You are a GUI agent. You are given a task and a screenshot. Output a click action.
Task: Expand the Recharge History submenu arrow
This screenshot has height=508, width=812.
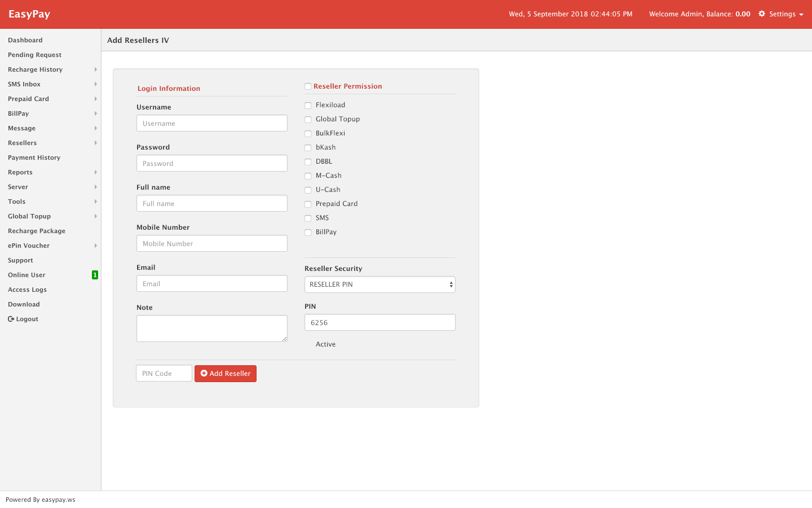(96, 69)
